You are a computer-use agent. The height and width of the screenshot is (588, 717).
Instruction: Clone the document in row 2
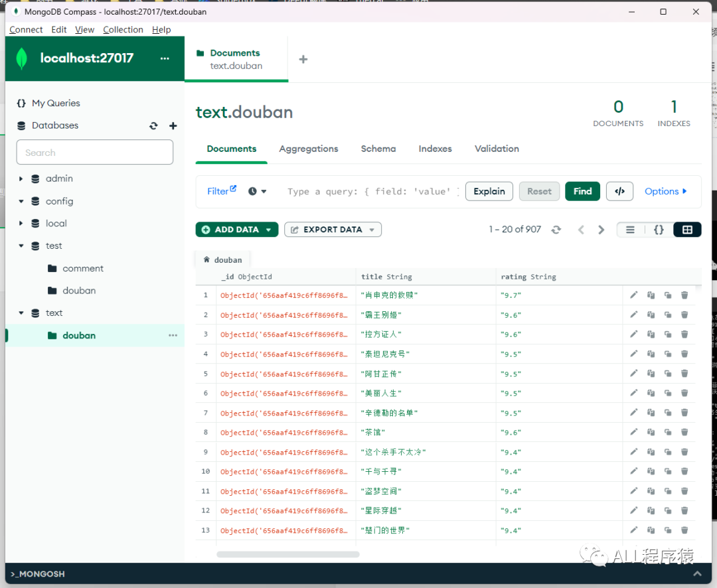[668, 315]
